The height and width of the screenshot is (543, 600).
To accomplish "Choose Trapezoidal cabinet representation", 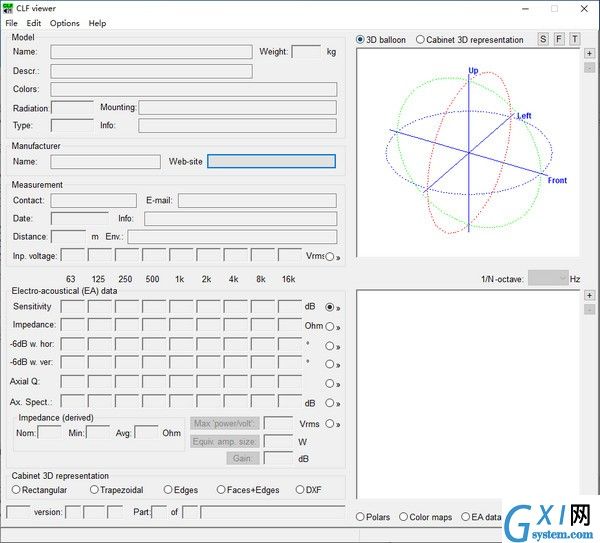I will coord(117,490).
